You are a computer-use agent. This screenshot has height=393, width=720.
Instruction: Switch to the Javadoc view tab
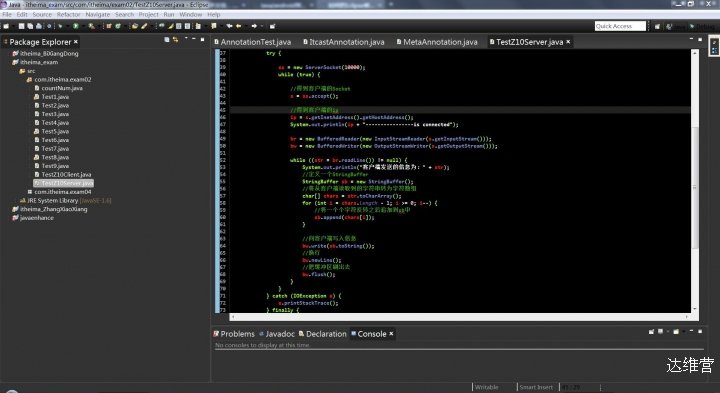[277, 334]
